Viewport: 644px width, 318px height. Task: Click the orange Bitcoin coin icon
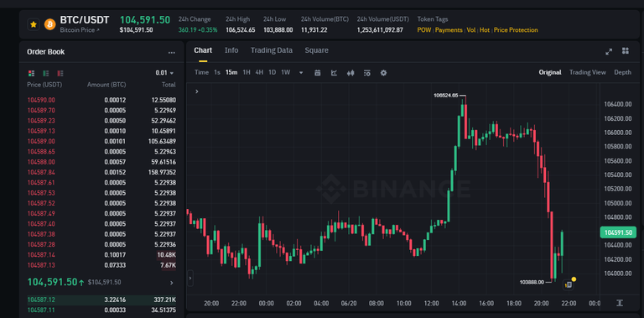coord(49,24)
